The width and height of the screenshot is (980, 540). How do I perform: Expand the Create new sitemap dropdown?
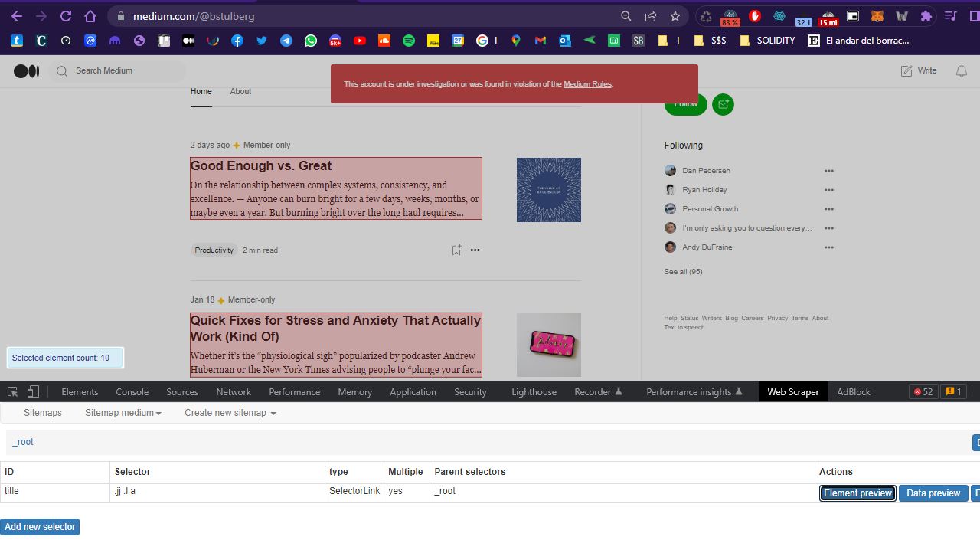230,413
